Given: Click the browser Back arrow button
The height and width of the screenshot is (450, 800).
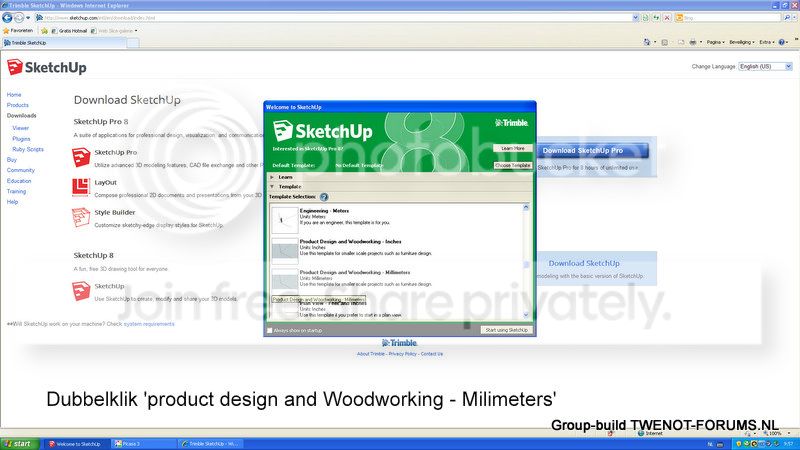Looking at the screenshot, I should 7,18.
